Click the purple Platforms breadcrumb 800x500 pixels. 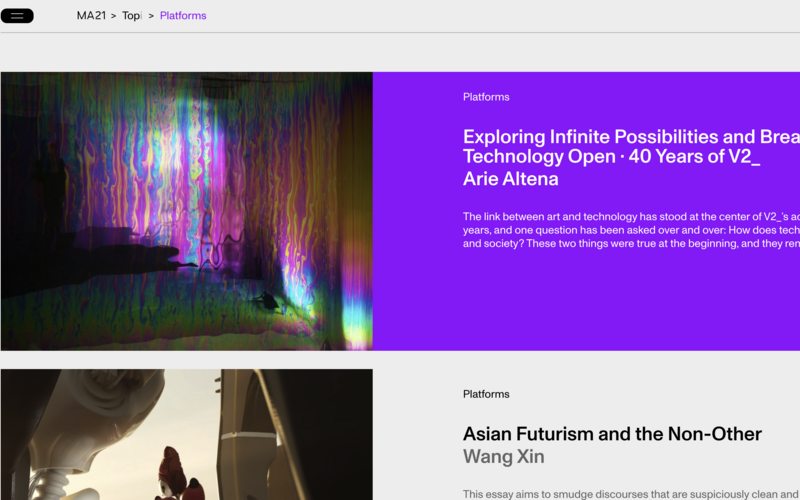coord(183,16)
